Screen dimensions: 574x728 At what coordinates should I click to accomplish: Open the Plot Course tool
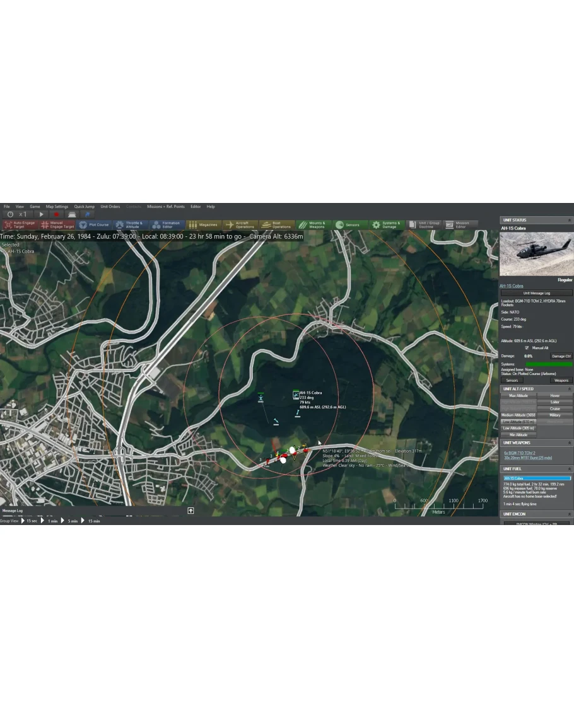point(94,224)
